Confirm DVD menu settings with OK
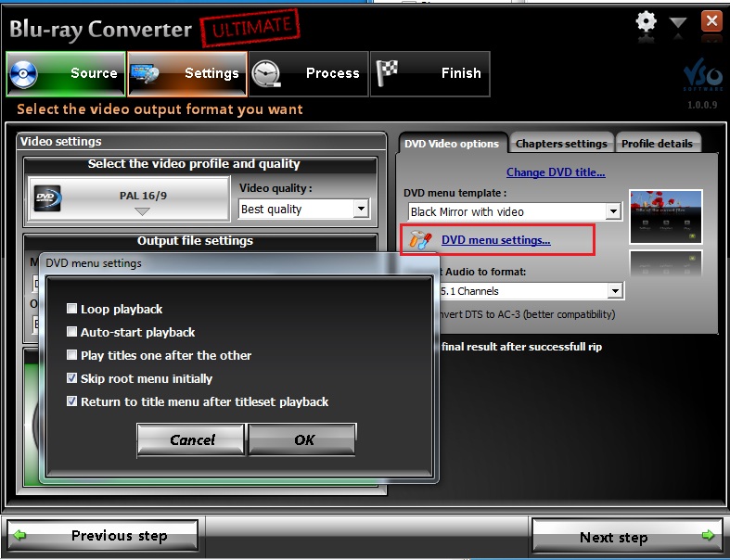The image size is (730, 560). pyautogui.click(x=302, y=439)
